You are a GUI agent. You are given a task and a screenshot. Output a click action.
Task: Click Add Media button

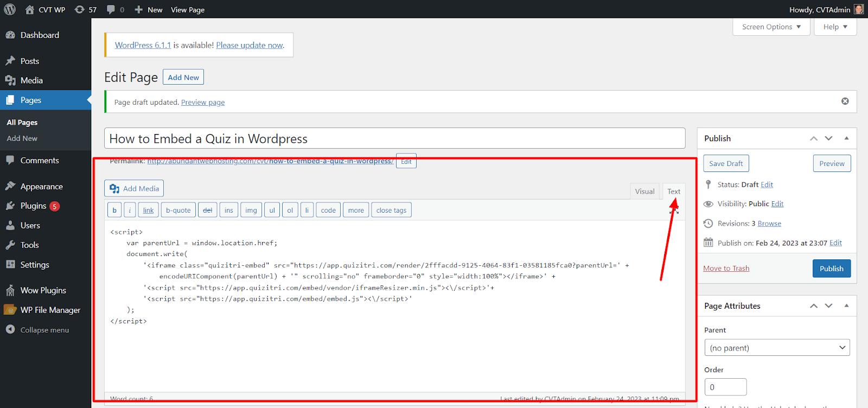(x=134, y=188)
